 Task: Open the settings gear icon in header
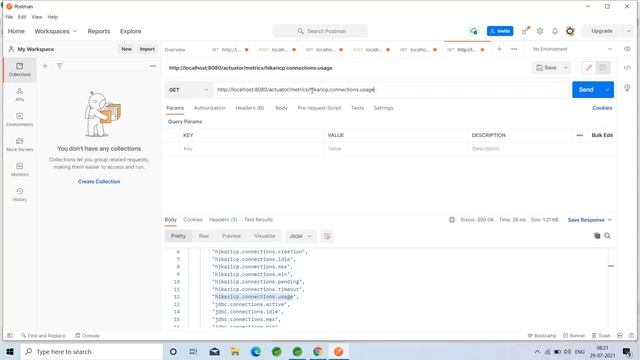point(540,31)
